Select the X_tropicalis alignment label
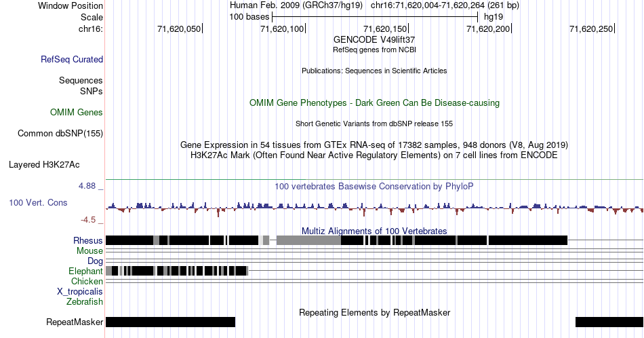644x338 pixels. coord(80,292)
